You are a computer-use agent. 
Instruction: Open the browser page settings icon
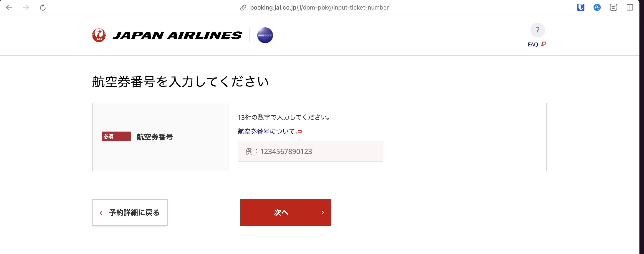[613, 7]
